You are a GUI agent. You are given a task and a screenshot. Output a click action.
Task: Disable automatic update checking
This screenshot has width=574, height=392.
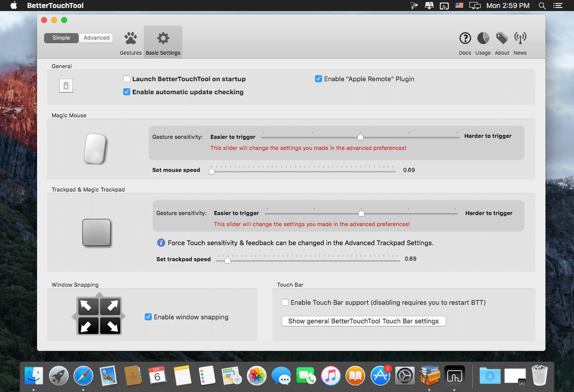pos(127,91)
